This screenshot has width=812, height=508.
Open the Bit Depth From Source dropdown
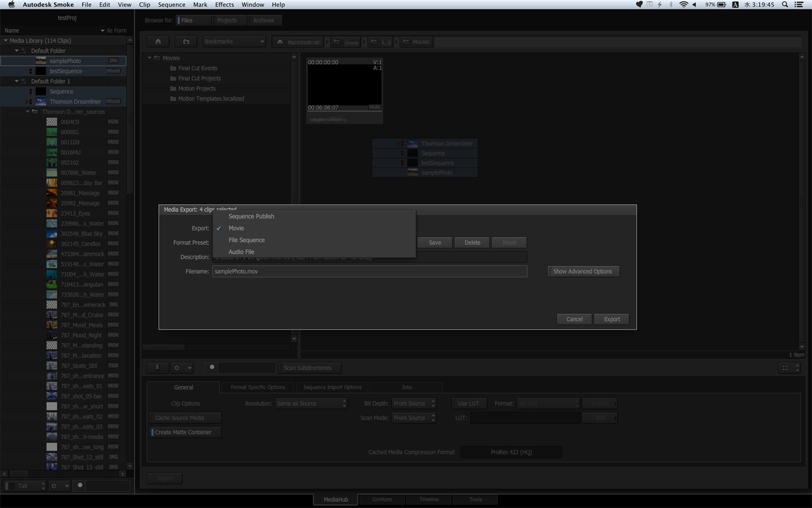pos(414,403)
